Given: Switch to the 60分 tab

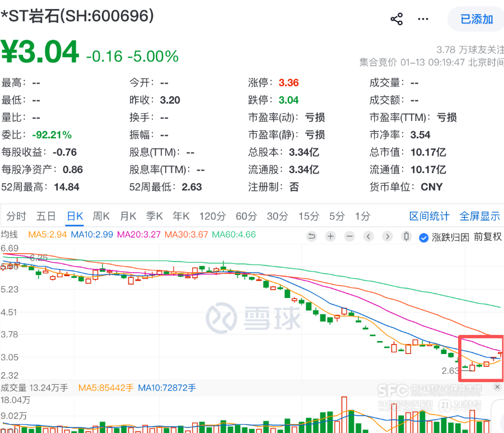Looking at the screenshot, I should click(245, 216).
